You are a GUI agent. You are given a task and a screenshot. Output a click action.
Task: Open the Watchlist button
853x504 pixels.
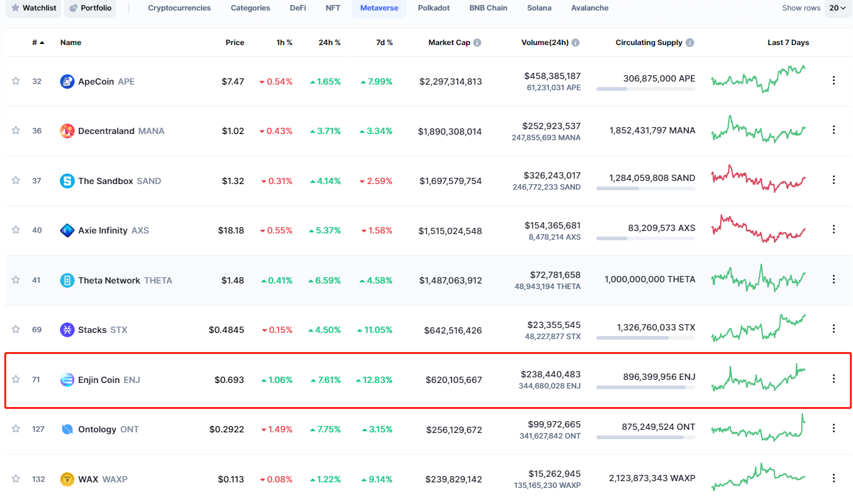33,8
